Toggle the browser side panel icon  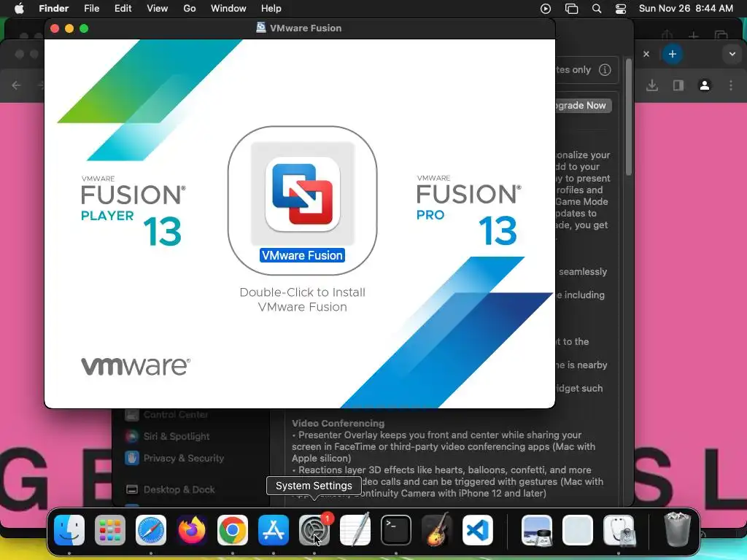point(678,85)
